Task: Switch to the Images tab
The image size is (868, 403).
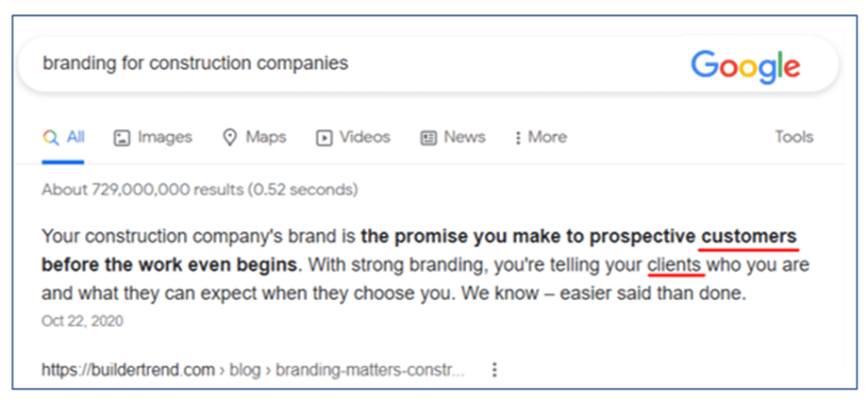Action: click(x=154, y=137)
